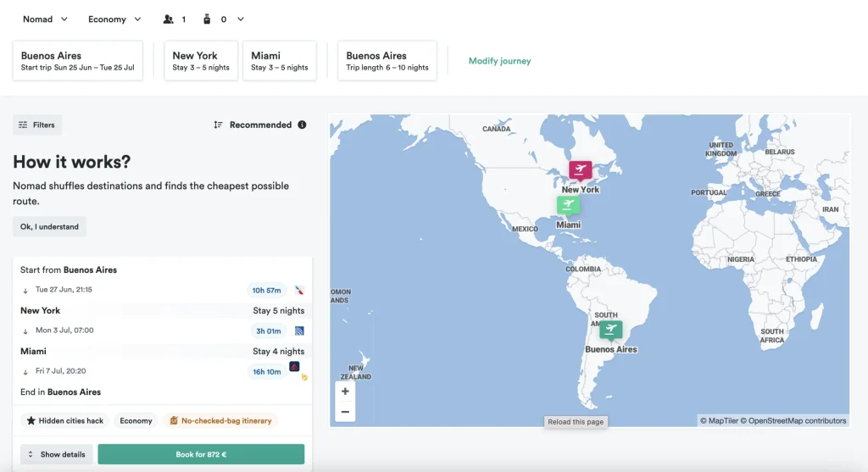868x472 pixels.
Task: Open the OpenStreetMap contributors link
Action: [x=793, y=420]
